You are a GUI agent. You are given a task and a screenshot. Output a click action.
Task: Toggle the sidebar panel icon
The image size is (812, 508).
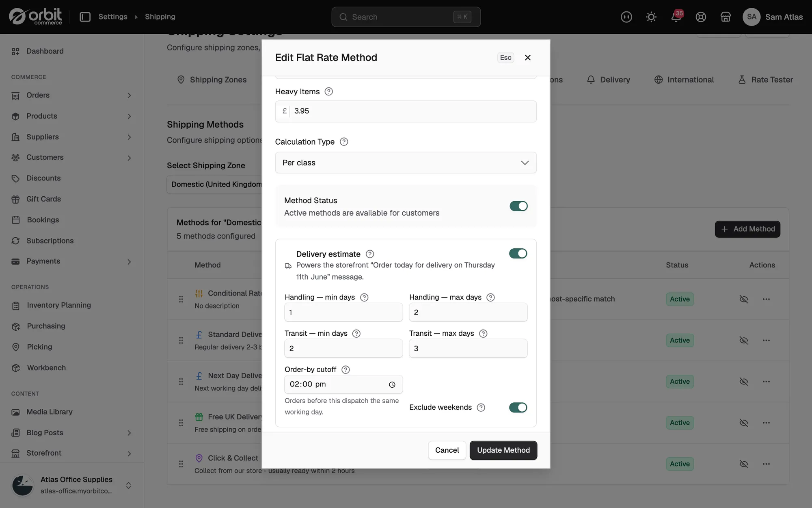tap(85, 17)
